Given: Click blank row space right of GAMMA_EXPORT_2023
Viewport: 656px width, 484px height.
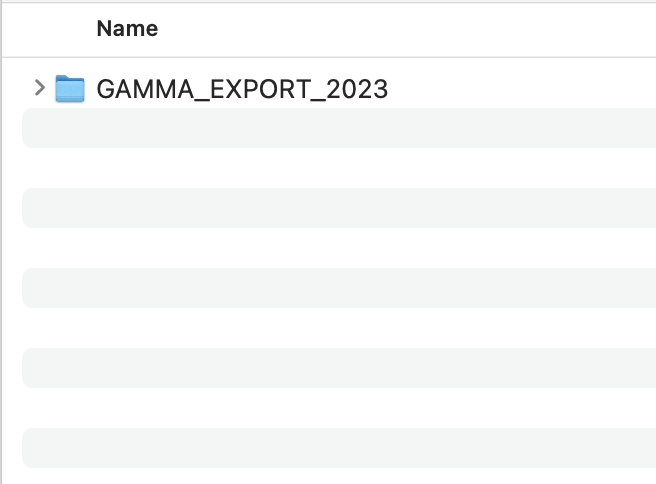Looking at the screenshot, I should tap(520, 89).
